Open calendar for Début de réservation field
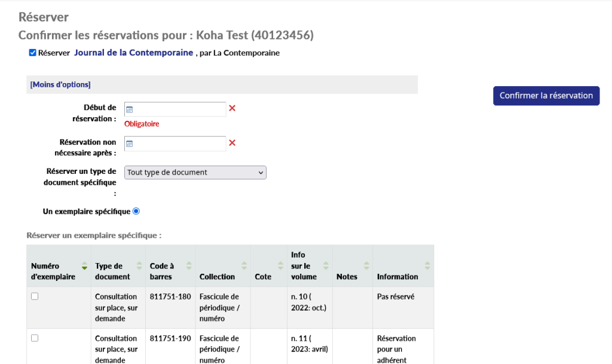Image resolution: width=612 pixels, height=364 pixels. (x=130, y=109)
